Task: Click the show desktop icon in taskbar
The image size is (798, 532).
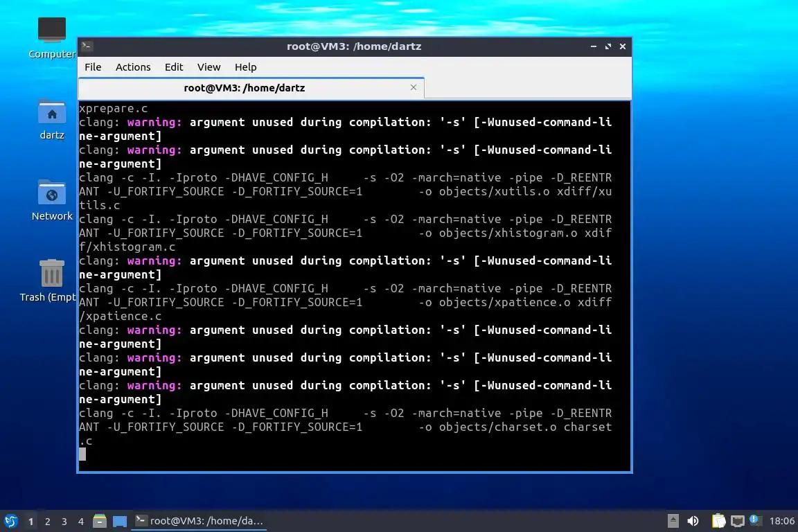Action: [120, 521]
